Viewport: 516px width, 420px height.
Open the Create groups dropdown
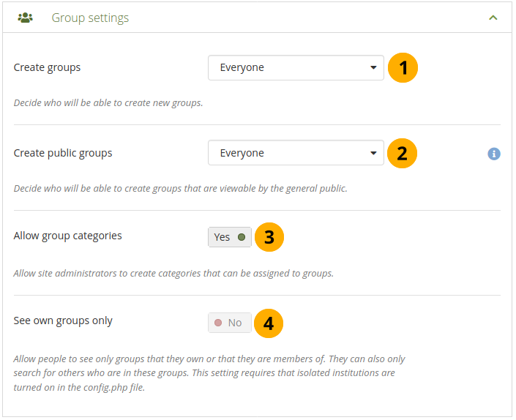point(296,68)
